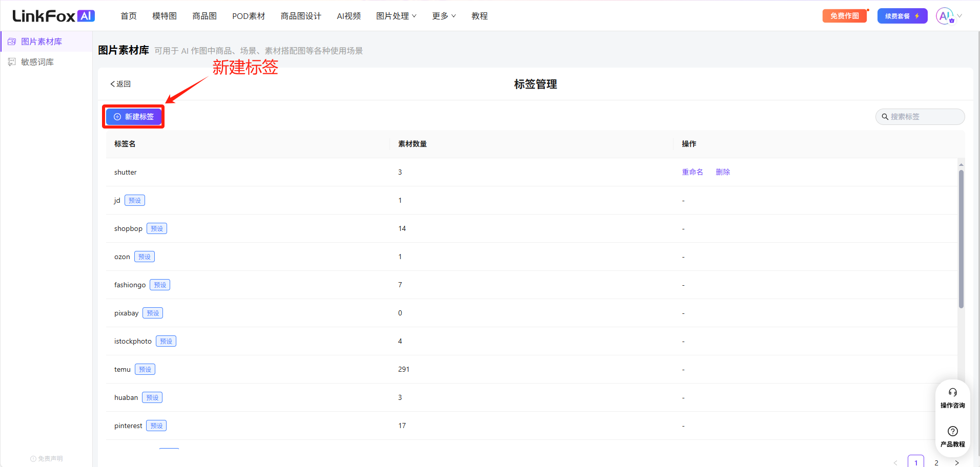The image size is (980, 467).
Task: Select the pinterest tag name
Action: (x=128, y=426)
